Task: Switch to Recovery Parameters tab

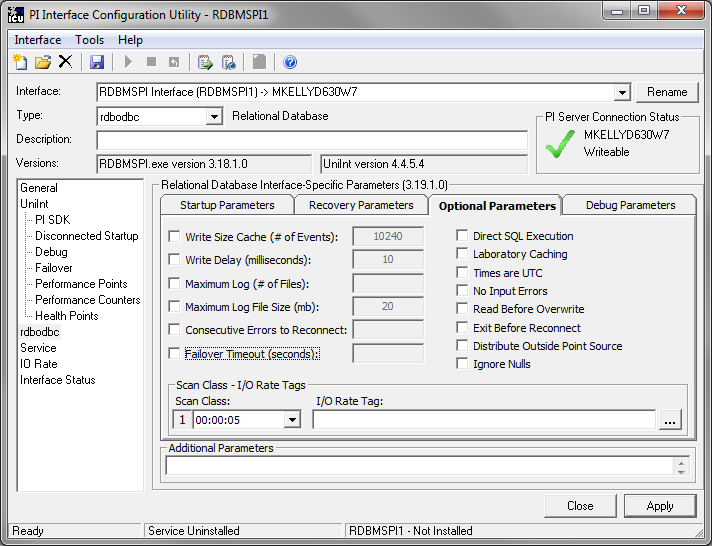Action: pyautogui.click(x=361, y=205)
